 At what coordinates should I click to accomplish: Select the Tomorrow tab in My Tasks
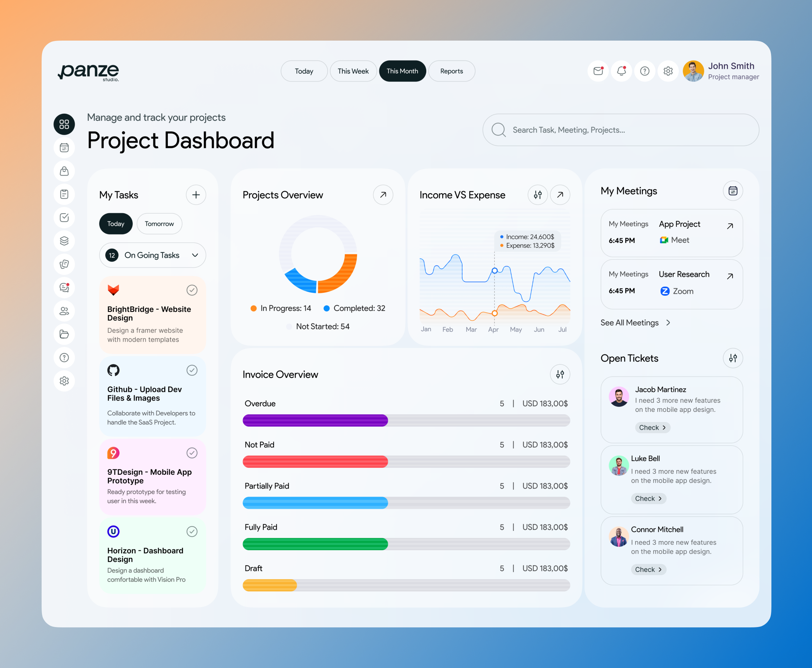tap(159, 224)
